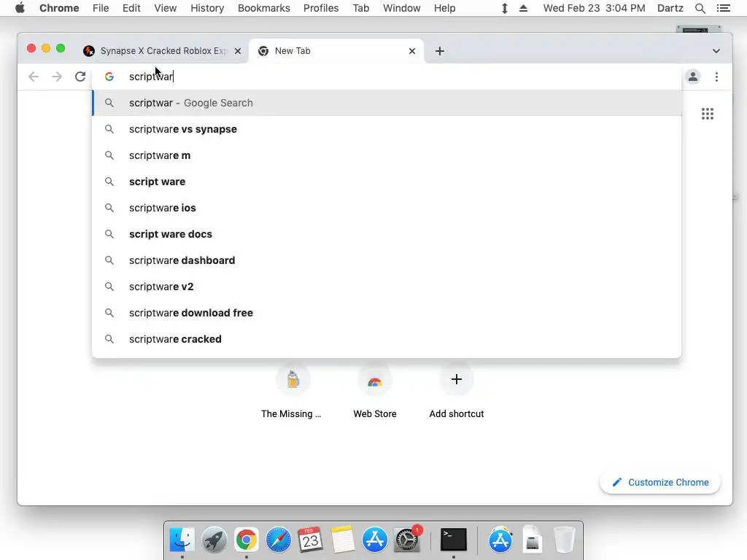Pick the 'scriptware ios' suggestion
747x560 pixels.
pos(387,208)
